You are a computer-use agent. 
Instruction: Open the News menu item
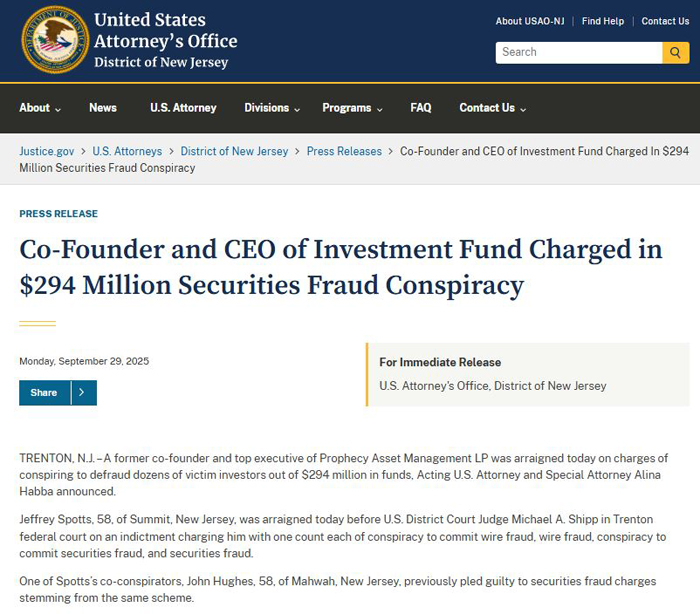point(103,108)
